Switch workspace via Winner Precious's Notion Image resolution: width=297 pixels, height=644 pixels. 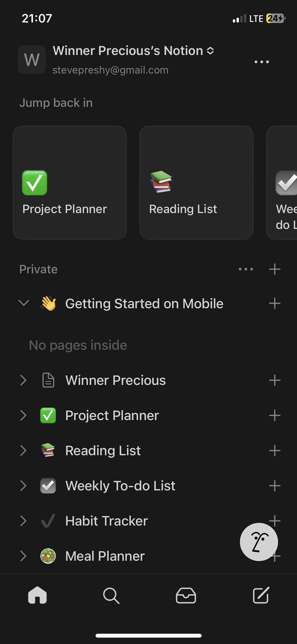[133, 51]
